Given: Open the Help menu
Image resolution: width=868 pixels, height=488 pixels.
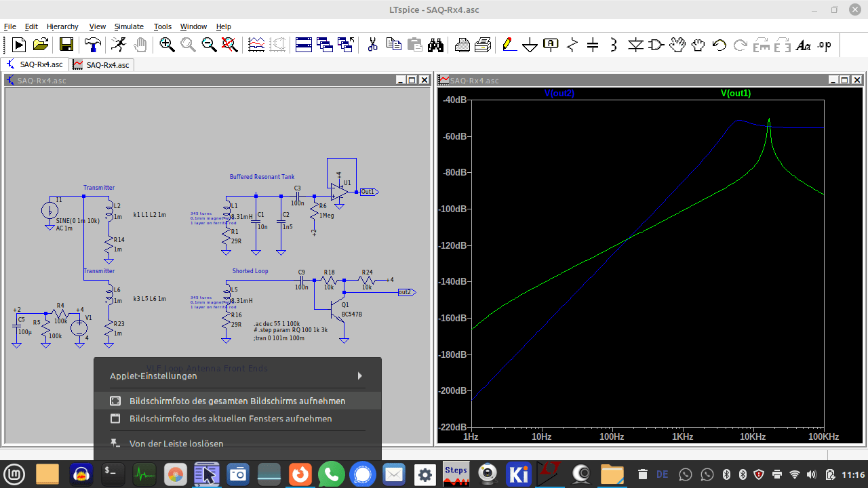Looking at the screenshot, I should pyautogui.click(x=224, y=26).
